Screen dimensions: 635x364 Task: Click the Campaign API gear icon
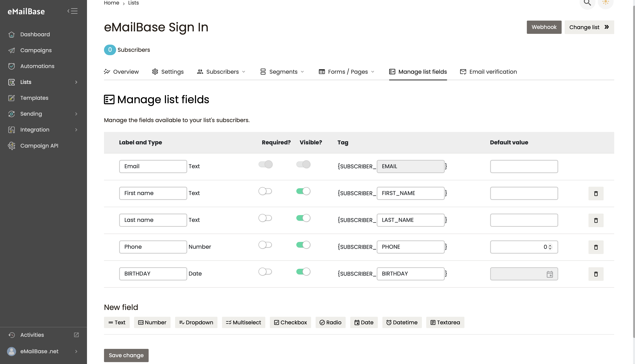coord(12,146)
